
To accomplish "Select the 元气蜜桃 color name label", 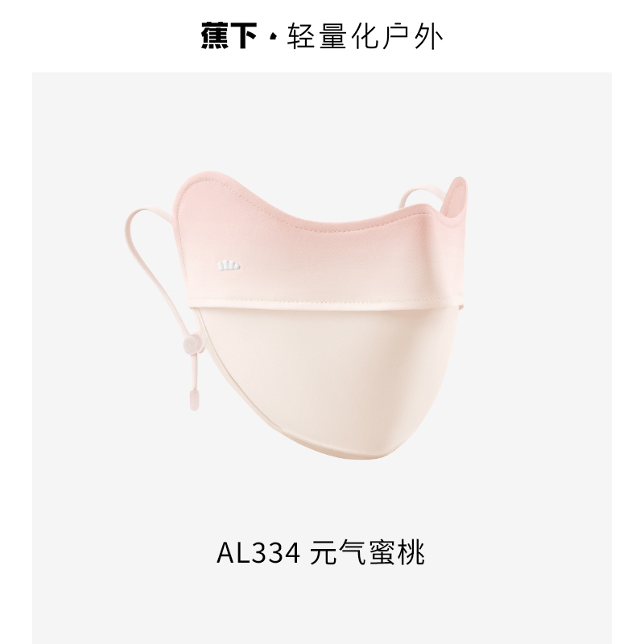I will pos(367,553).
